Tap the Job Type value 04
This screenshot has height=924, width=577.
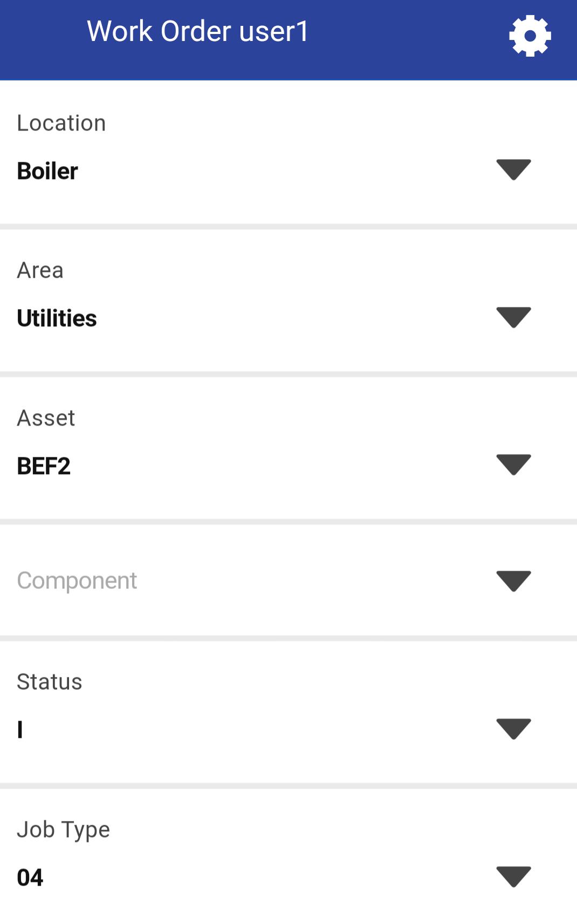30,878
